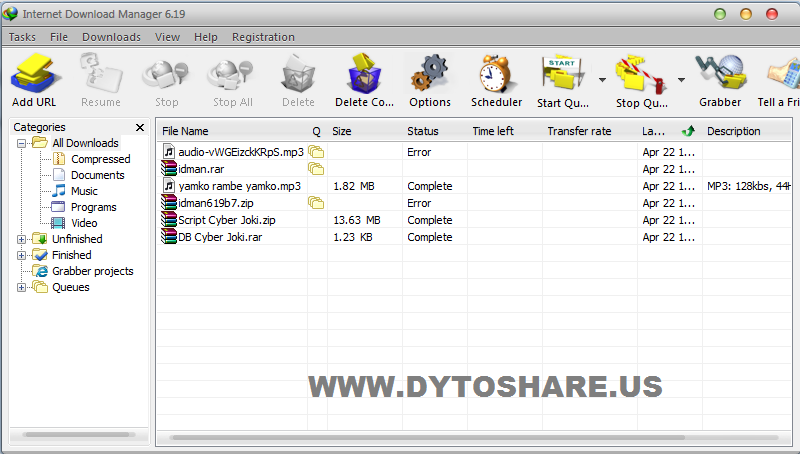Select the Queues folder
The image size is (800, 454).
click(70, 287)
